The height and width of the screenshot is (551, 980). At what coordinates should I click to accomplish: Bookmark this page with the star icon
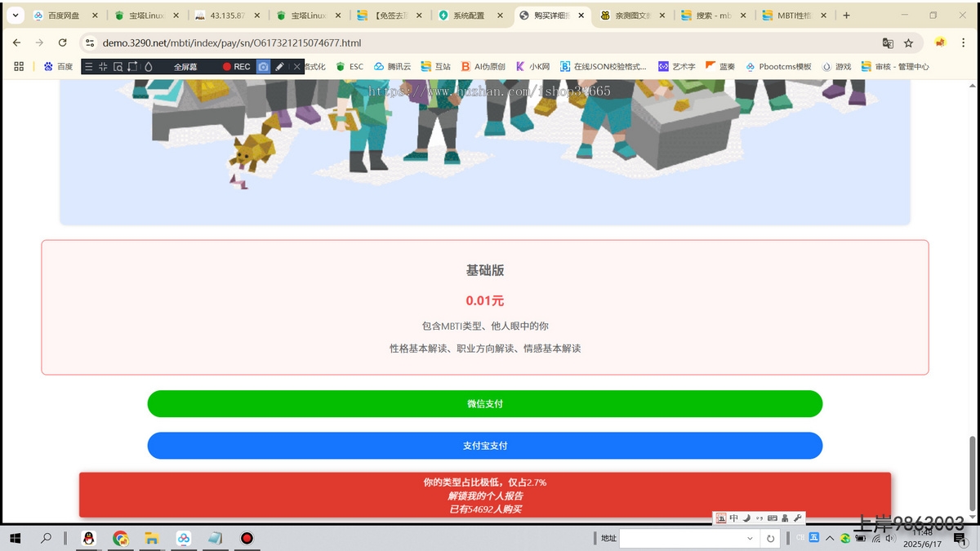[x=908, y=43]
